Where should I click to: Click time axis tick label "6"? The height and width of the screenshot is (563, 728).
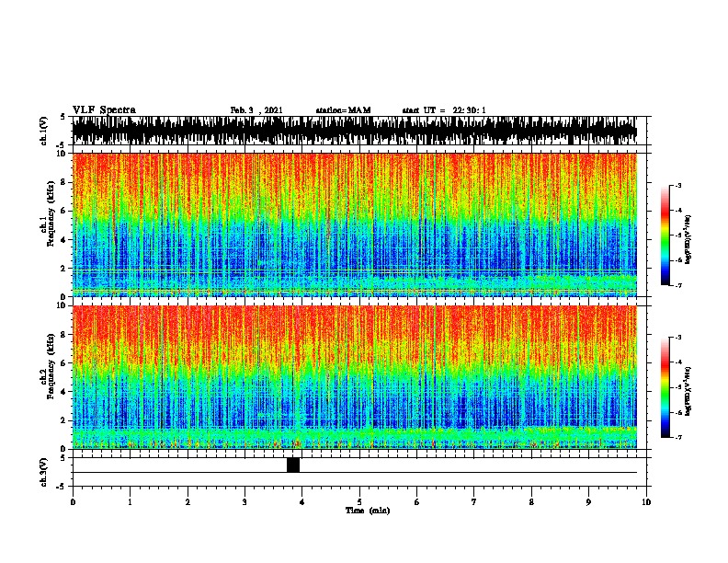[x=417, y=502]
